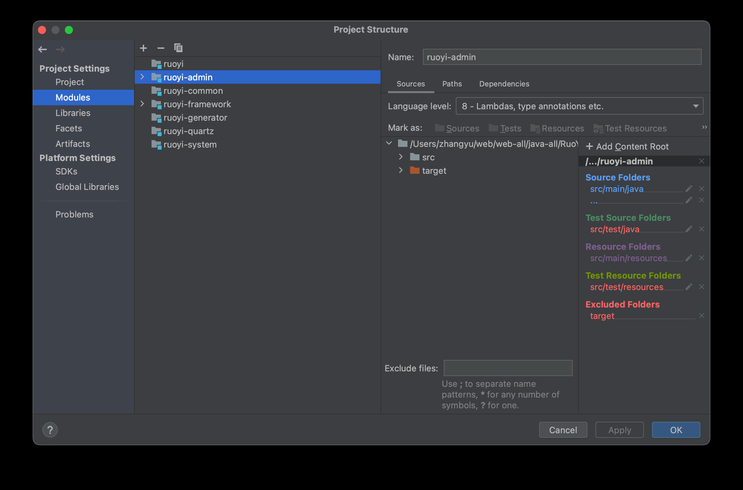The image size is (743, 490).
Task: Confirm with the OK button
Action: click(676, 430)
